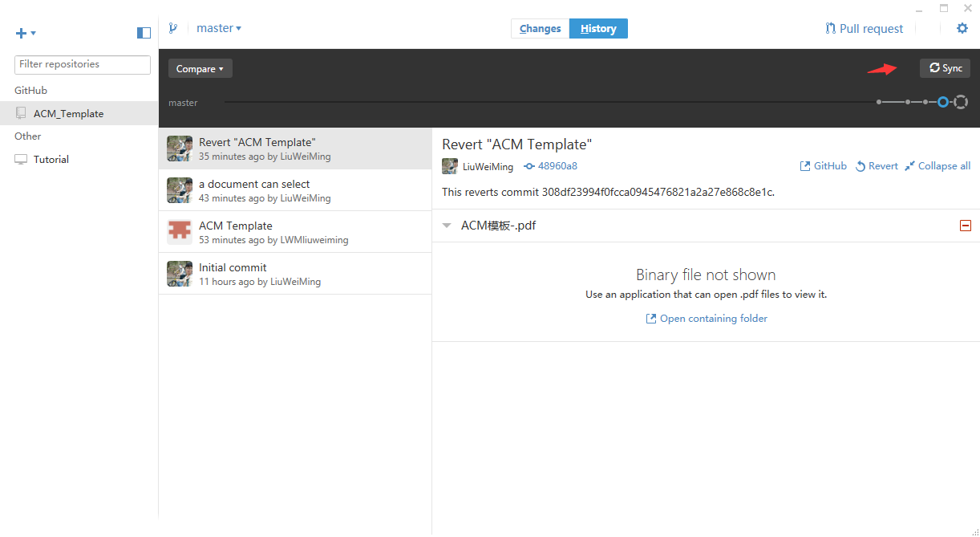This screenshot has height=537, width=980.
Task: Open the Compare dropdown
Action: (x=200, y=69)
